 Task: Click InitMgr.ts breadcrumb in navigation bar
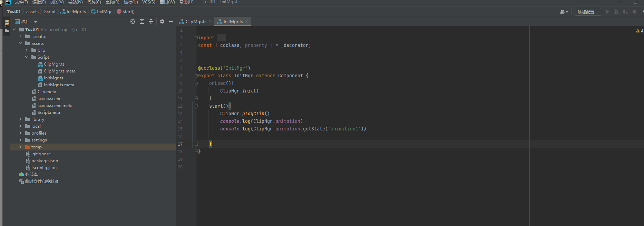click(x=73, y=12)
